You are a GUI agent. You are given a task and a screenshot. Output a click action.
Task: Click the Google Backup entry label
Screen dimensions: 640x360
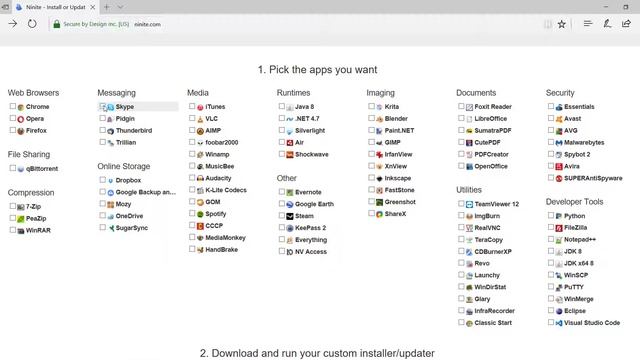click(x=146, y=192)
